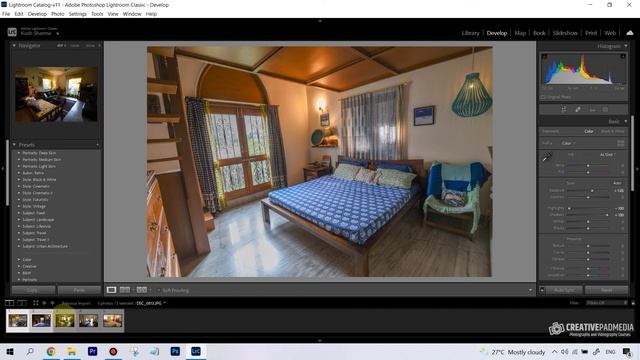Select the Red Eye Correction tool
Screen dimensions: 640x360
click(x=592, y=109)
